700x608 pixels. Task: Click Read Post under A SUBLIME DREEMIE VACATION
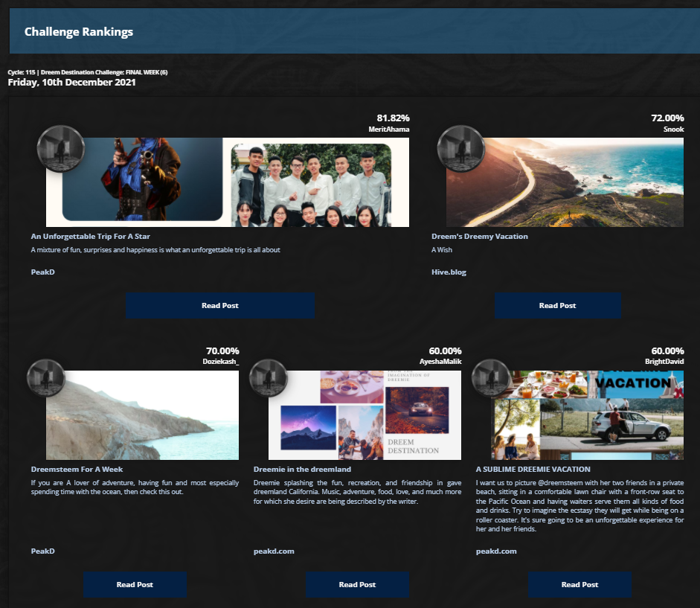coord(579,584)
